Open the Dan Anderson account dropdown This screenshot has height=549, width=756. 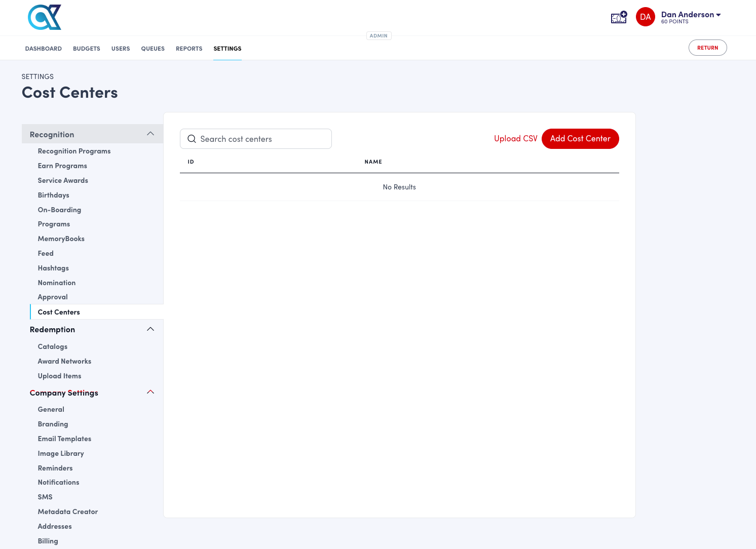coord(691,14)
